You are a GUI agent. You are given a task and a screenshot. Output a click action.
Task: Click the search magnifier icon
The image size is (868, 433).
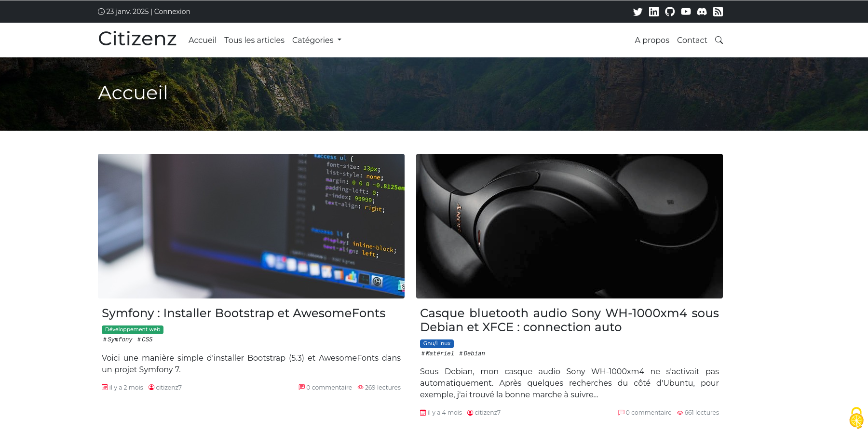(719, 40)
